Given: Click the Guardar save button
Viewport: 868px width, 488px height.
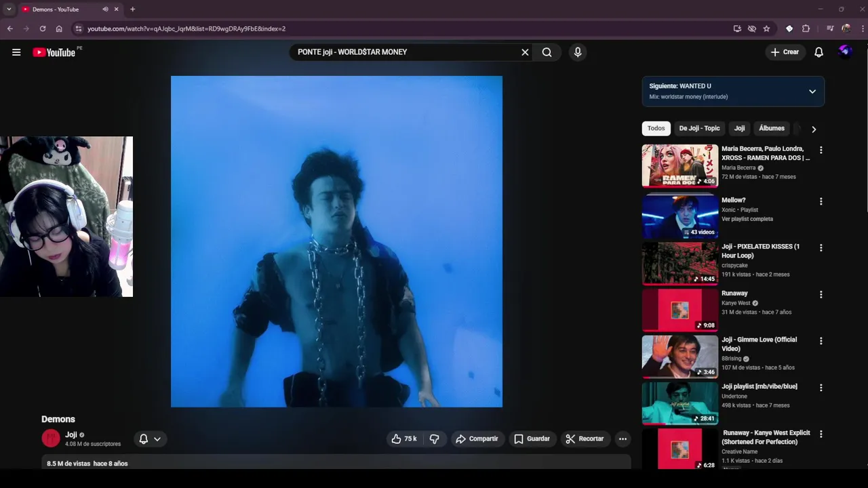Looking at the screenshot, I should coord(532,439).
